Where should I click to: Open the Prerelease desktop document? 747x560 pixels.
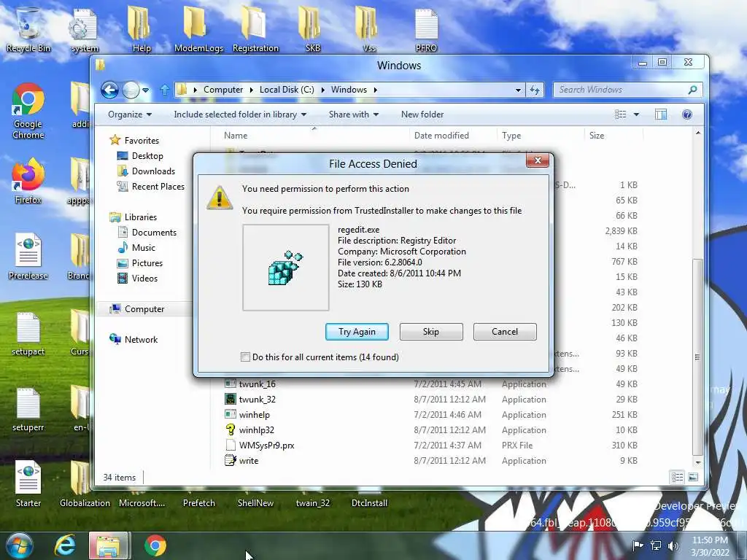click(28, 256)
